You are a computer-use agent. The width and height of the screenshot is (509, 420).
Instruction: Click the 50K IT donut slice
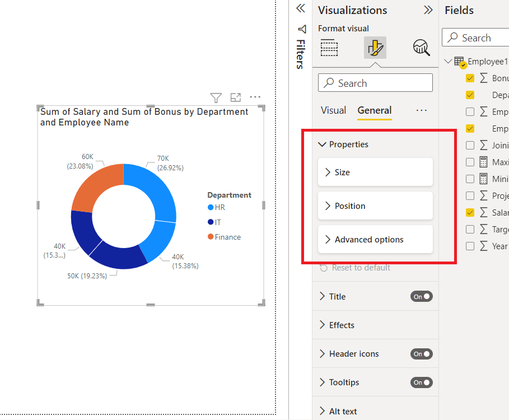120,256
